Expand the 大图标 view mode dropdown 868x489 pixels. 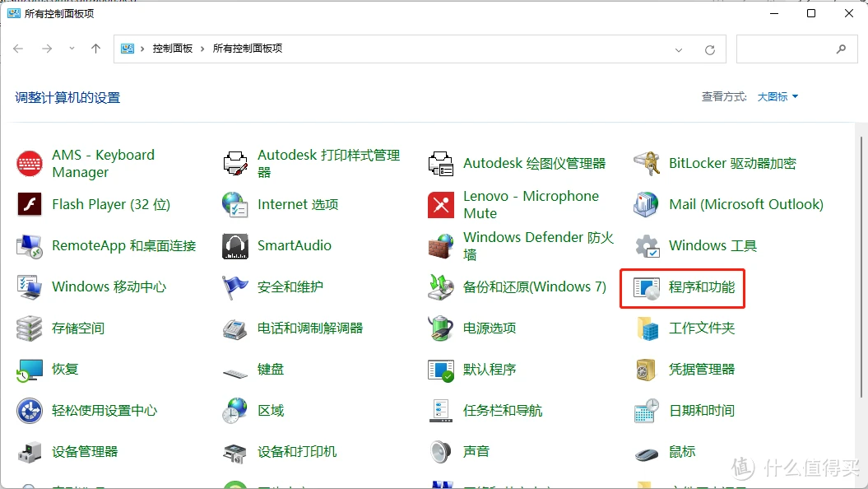pos(777,97)
